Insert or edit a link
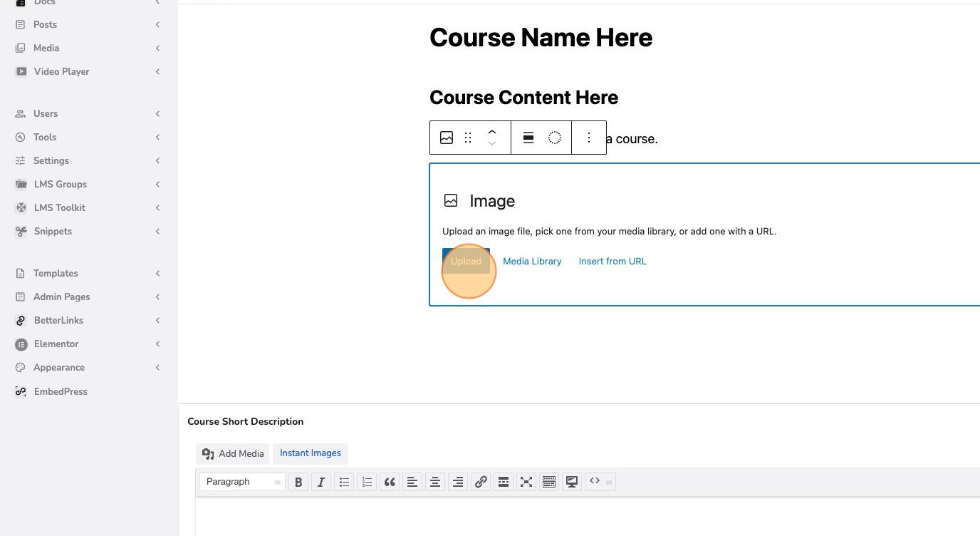980x536 pixels. pyautogui.click(x=481, y=483)
